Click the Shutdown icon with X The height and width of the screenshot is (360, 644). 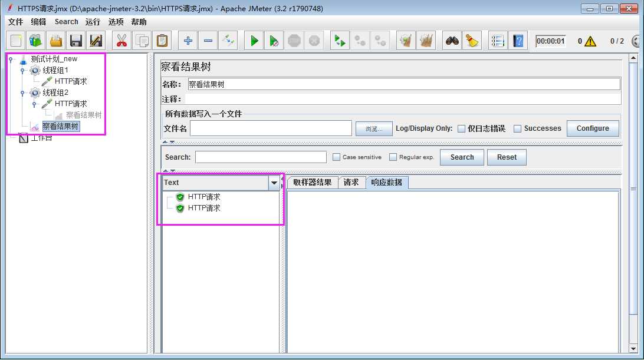pos(314,41)
